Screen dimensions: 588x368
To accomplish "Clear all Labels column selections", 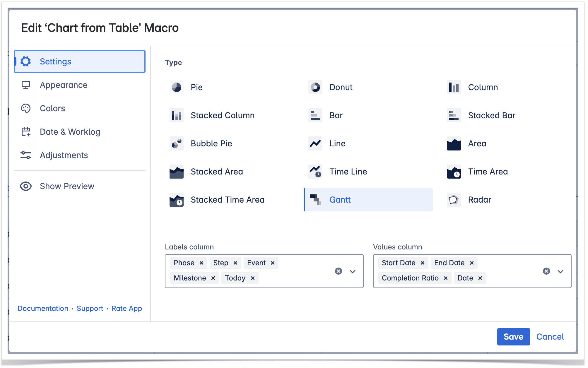I will pyautogui.click(x=339, y=271).
